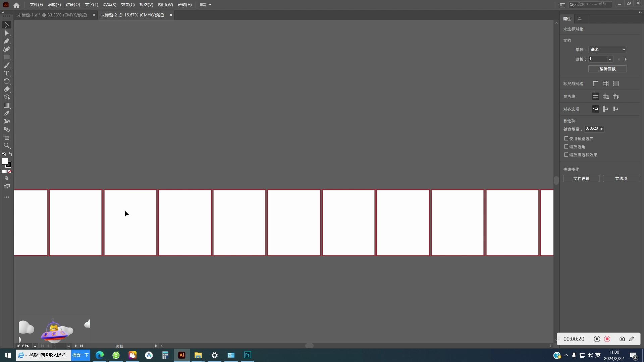Select the Eyedropper tool
This screenshot has width=644, height=362.
click(6, 114)
